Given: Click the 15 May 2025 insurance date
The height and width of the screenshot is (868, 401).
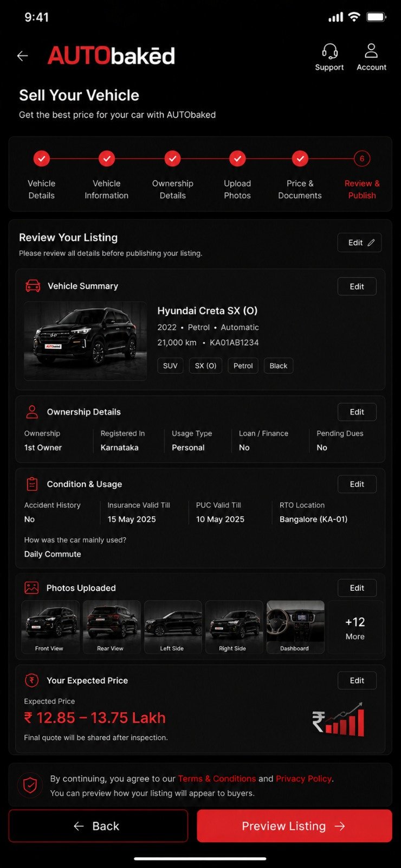Looking at the screenshot, I should tap(132, 519).
